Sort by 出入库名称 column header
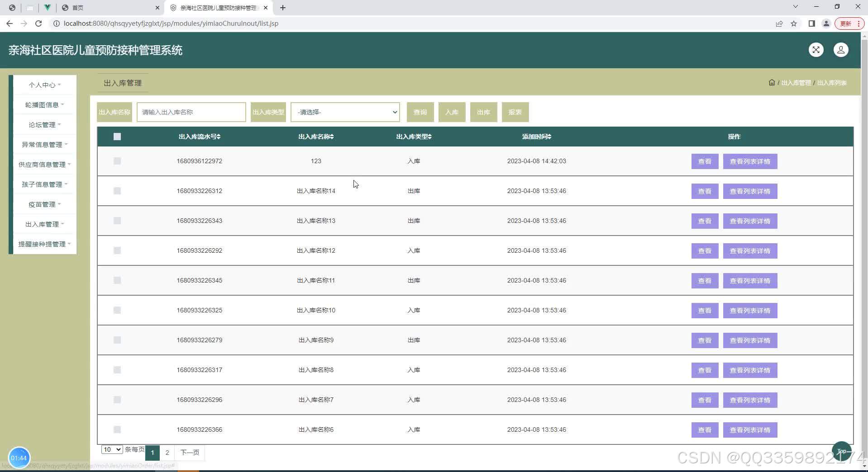868x472 pixels. [x=316, y=137]
